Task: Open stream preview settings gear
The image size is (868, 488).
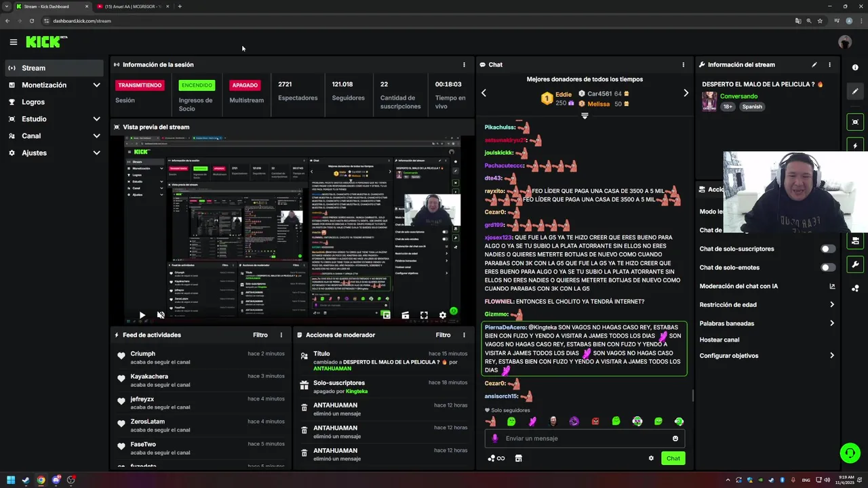Action: tap(443, 315)
